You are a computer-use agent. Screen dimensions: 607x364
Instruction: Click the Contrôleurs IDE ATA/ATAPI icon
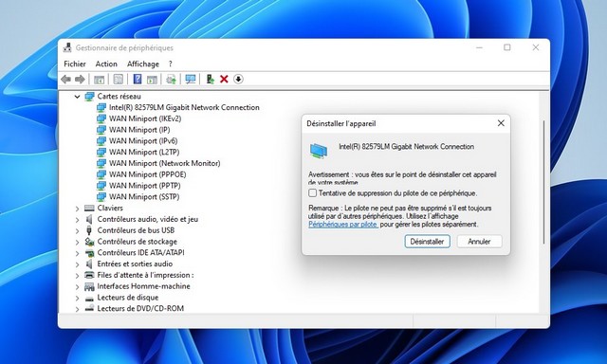point(89,253)
